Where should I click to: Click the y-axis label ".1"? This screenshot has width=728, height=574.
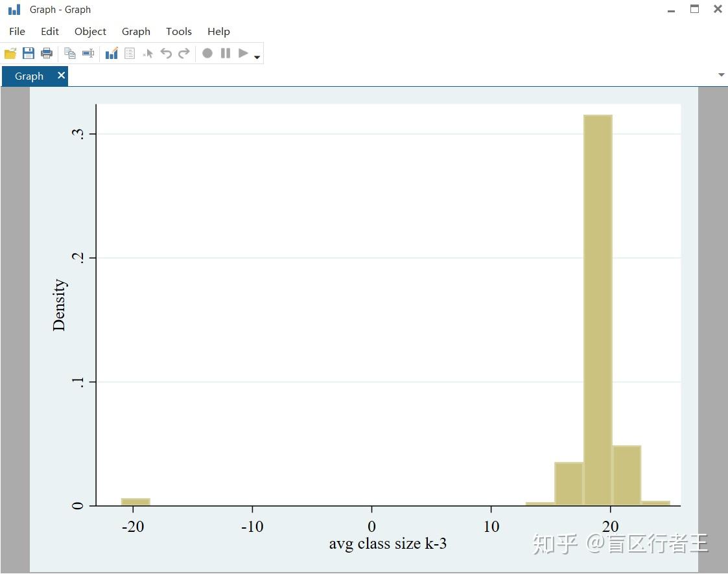point(78,382)
